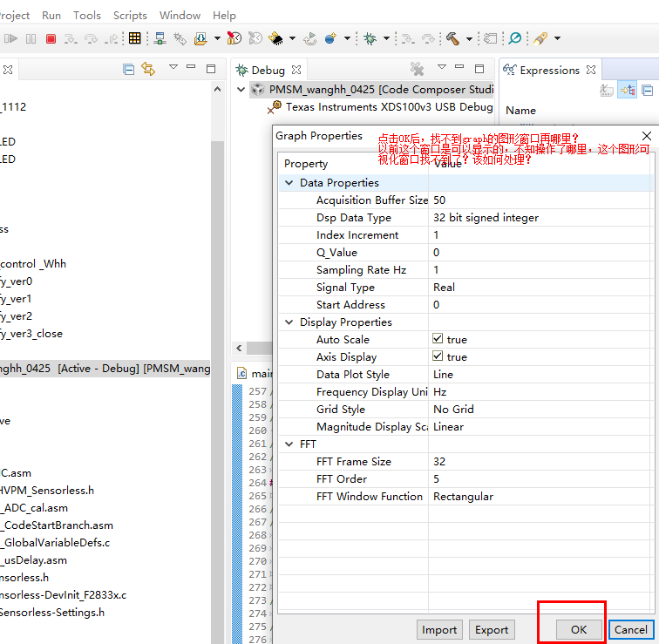
Task: Select the Debug view tab
Action: click(x=268, y=71)
